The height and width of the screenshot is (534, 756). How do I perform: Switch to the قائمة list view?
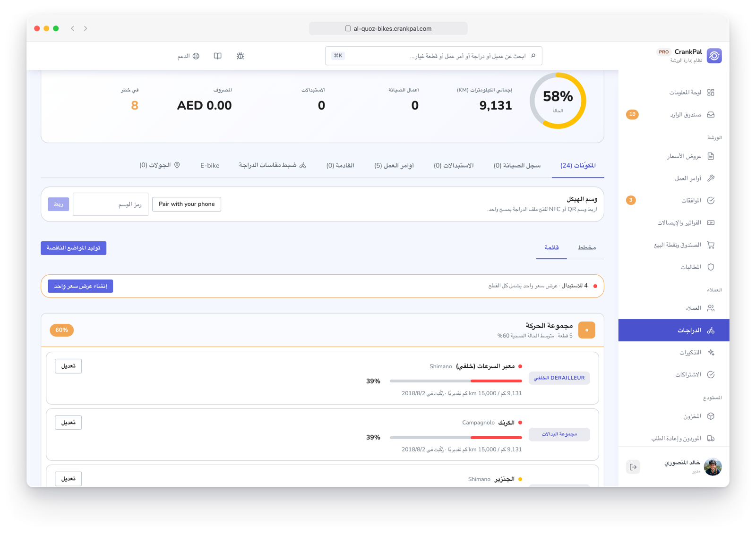click(551, 247)
